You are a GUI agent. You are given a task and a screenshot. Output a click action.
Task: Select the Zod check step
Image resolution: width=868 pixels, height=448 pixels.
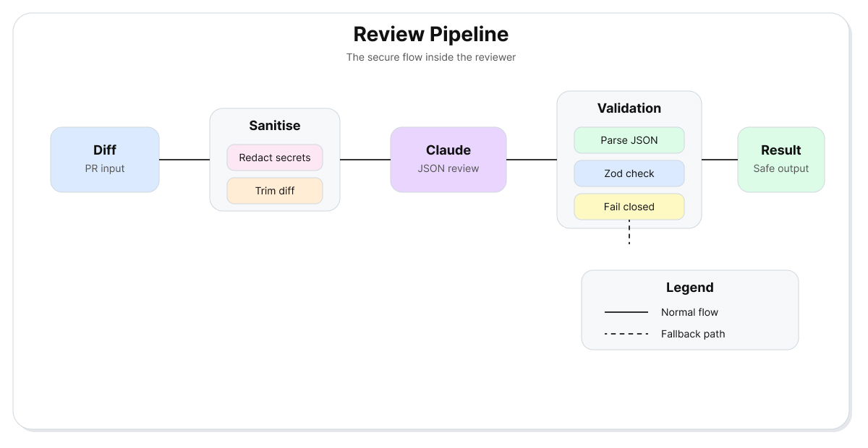(x=629, y=173)
